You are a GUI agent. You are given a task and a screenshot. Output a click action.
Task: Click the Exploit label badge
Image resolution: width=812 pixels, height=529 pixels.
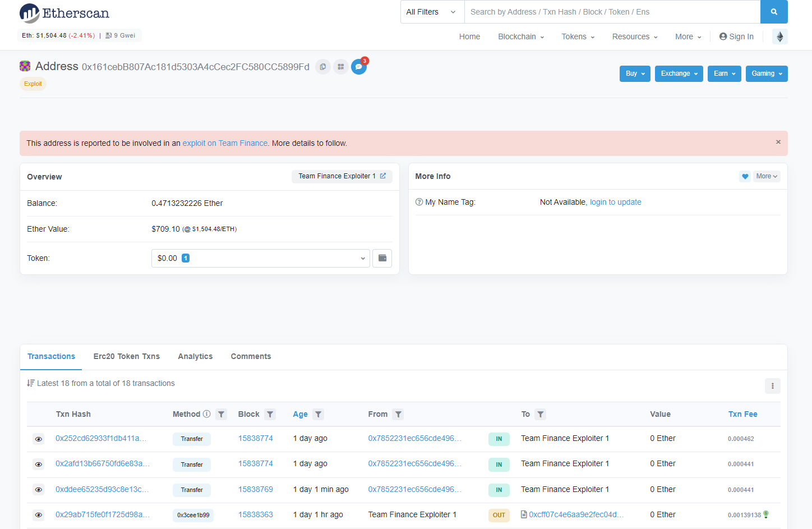(33, 84)
